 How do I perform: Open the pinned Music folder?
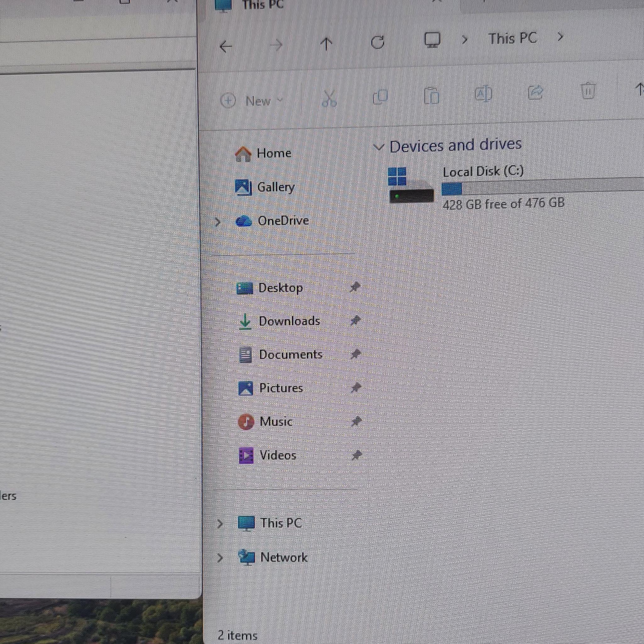(x=265, y=422)
